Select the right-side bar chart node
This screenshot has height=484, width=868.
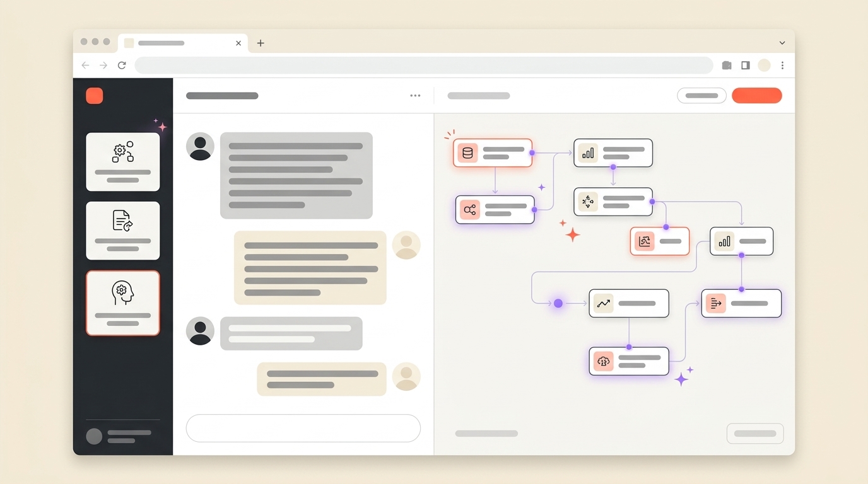pyautogui.click(x=741, y=241)
